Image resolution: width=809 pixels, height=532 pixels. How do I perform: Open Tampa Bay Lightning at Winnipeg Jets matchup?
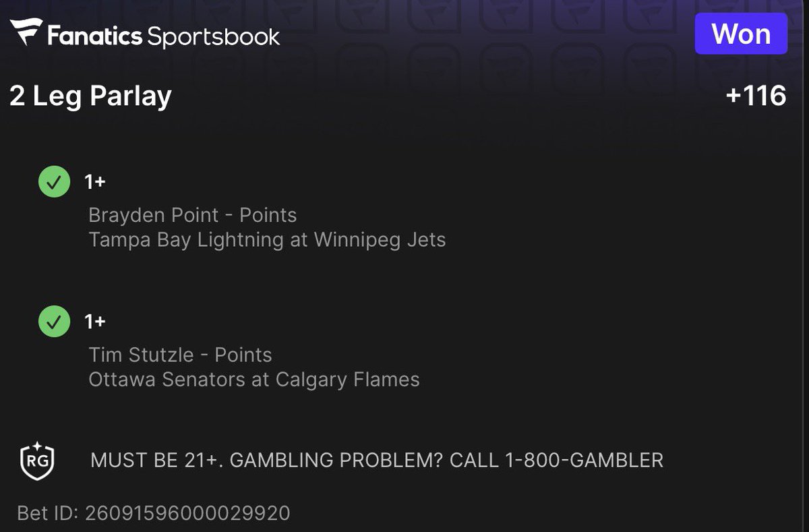click(x=267, y=240)
